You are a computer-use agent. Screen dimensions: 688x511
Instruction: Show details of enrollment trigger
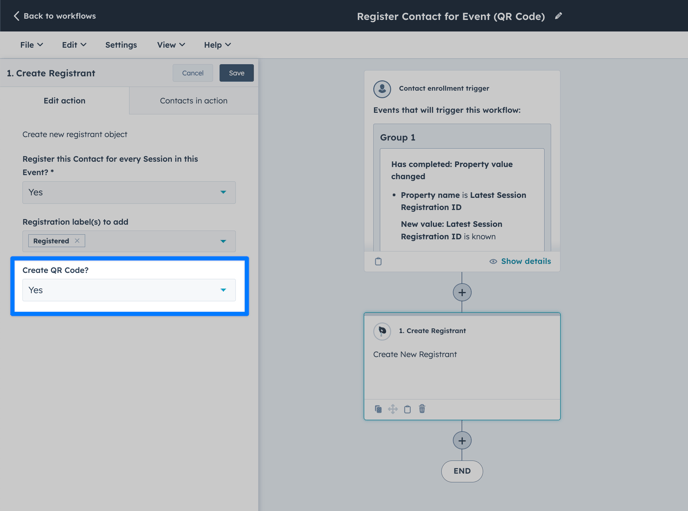coord(520,261)
